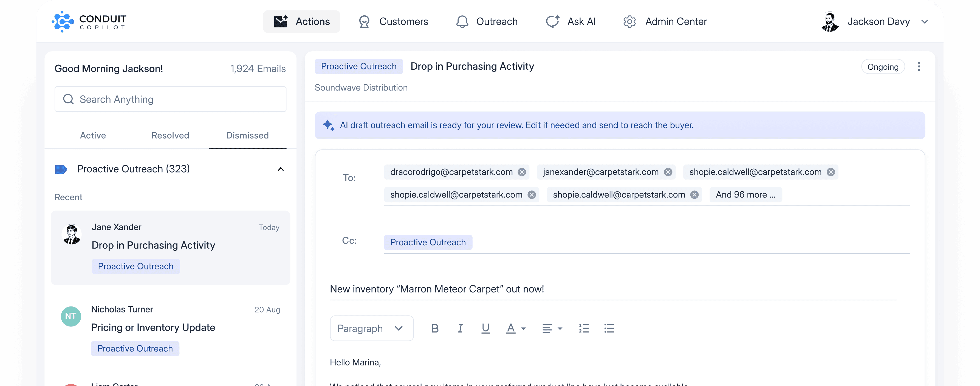Switch to the Resolved tab
The height and width of the screenshot is (386, 980).
point(170,136)
